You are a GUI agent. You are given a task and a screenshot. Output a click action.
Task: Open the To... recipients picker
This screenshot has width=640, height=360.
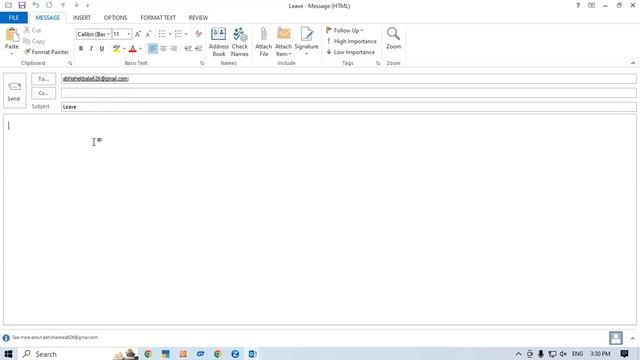[x=43, y=79]
